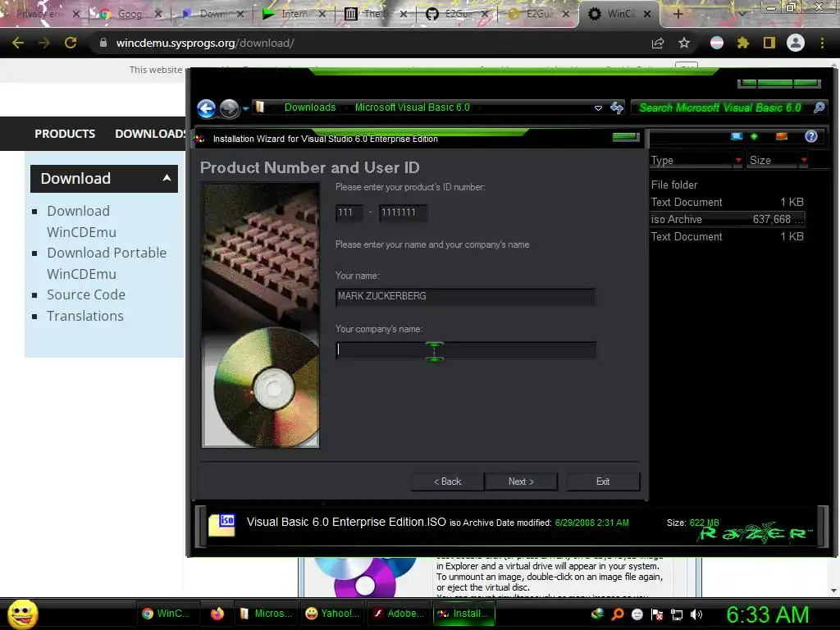This screenshot has width=840, height=630.
Task: Click the second product ID field 1111111
Action: (x=403, y=212)
